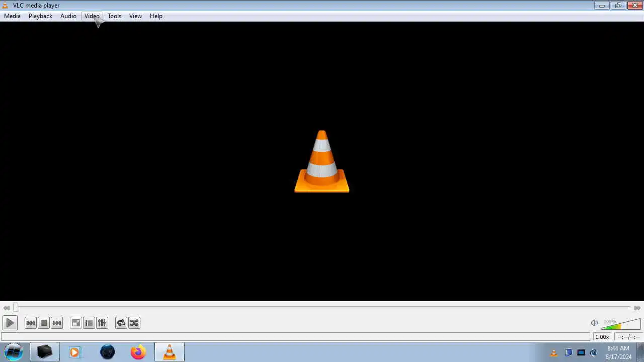Image resolution: width=644 pixels, height=362 pixels.
Task: Go to previous media track
Action: (x=30, y=323)
